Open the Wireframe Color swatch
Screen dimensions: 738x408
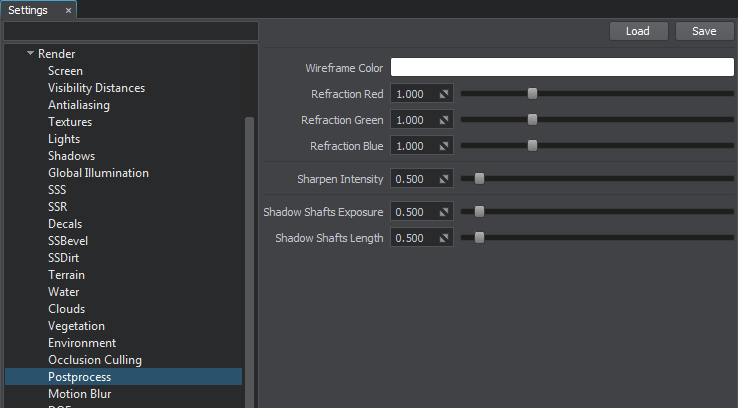pyautogui.click(x=562, y=68)
